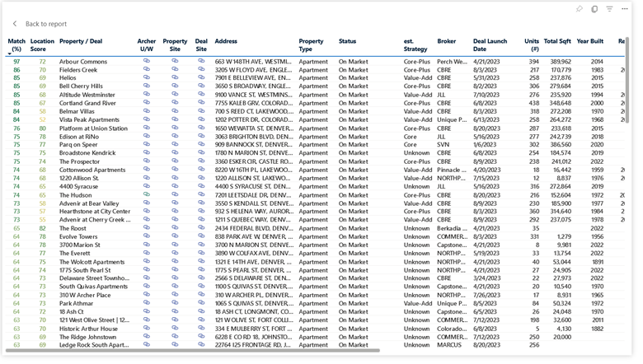Open Property Site link for Broadstone Kendrick
Image resolution: width=643 pixels, height=364 pixels.
pyautogui.click(x=175, y=152)
